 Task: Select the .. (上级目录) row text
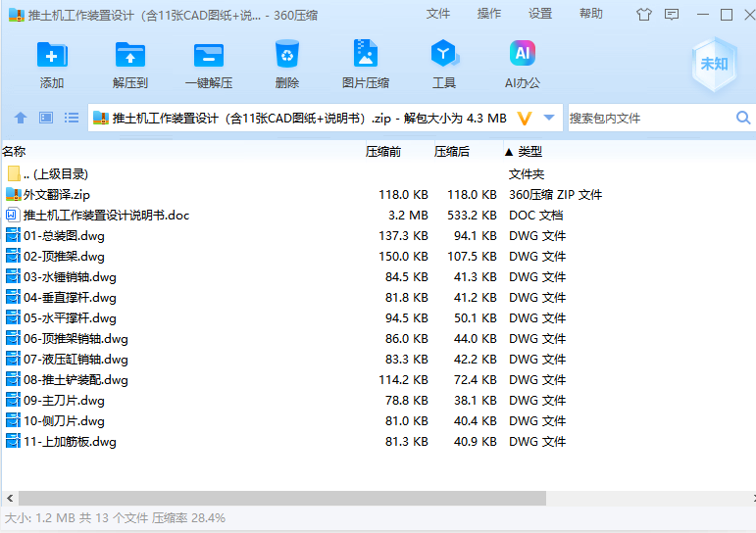coord(56,174)
